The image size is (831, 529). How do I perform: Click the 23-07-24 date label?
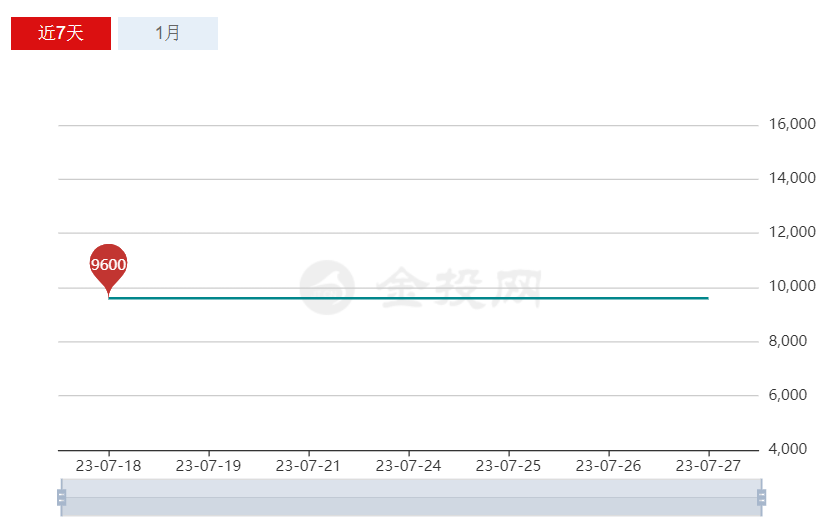[x=408, y=466]
